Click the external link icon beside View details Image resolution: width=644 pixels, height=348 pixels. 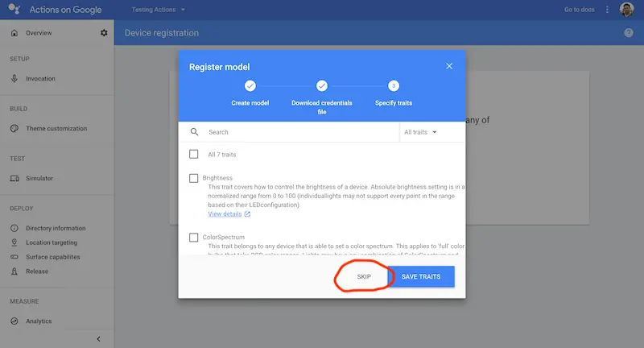click(x=247, y=214)
